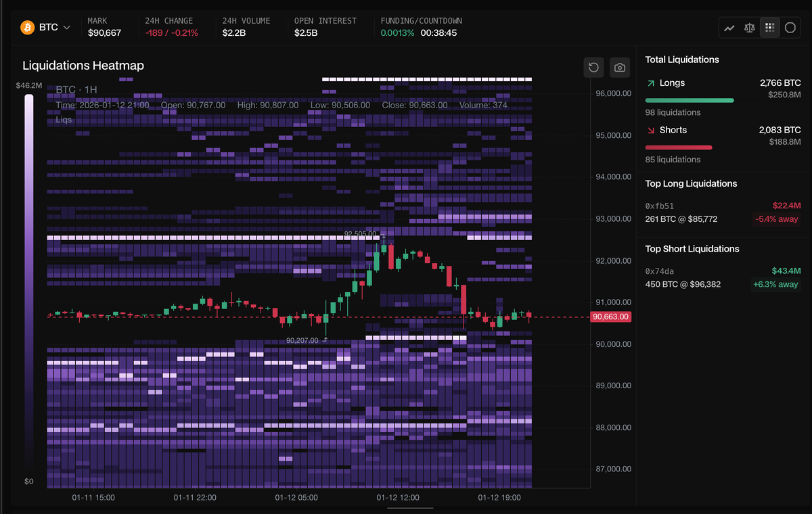Click the 01-11 15:00 time axis label
The width and height of the screenshot is (812, 514).
point(93,497)
